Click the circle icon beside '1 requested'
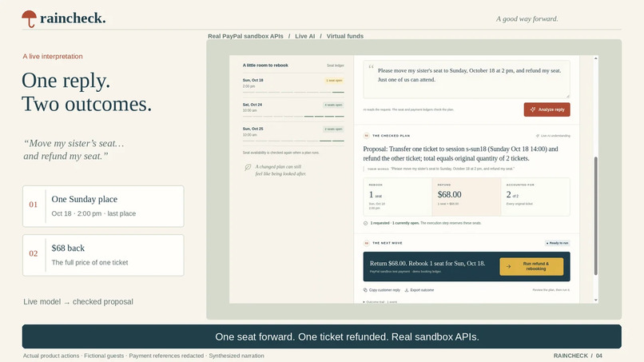 coord(365,223)
